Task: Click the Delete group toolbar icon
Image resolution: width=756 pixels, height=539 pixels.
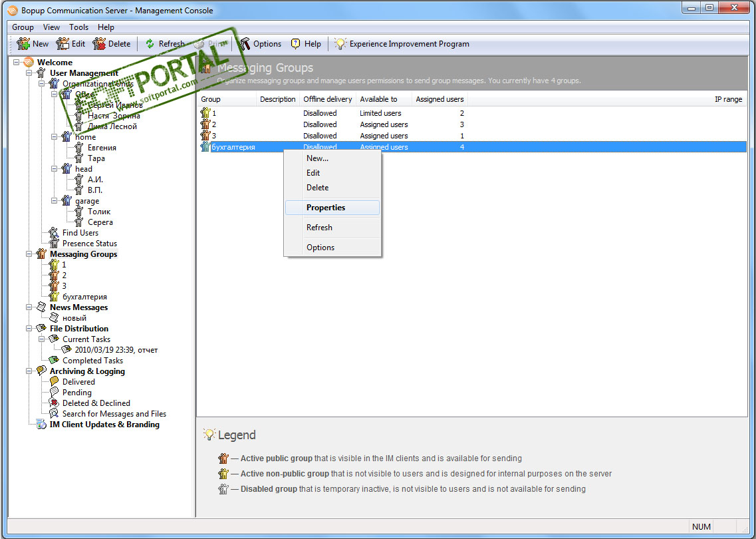Action: click(99, 44)
